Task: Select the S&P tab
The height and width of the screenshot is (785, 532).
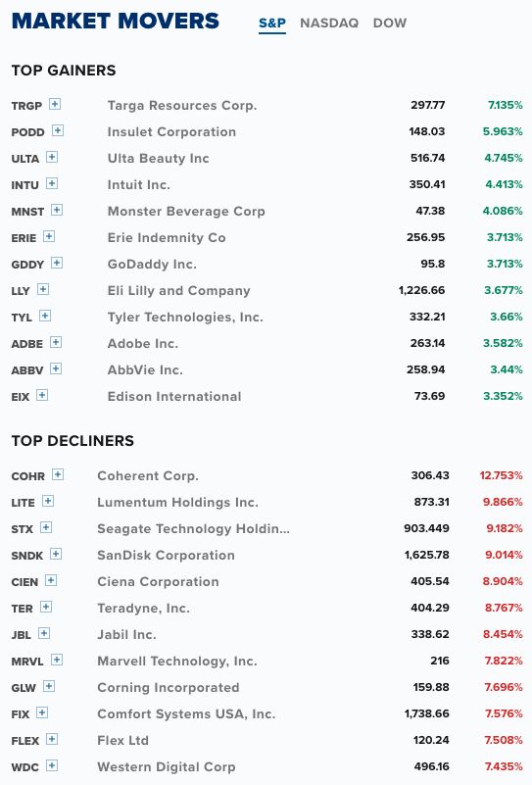Action: pos(272,23)
